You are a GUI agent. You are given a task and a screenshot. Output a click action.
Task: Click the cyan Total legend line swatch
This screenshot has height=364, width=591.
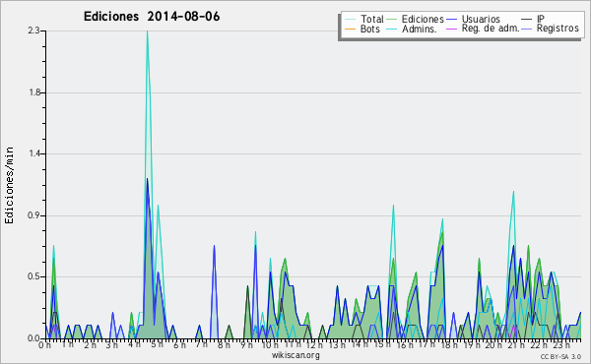(350, 20)
